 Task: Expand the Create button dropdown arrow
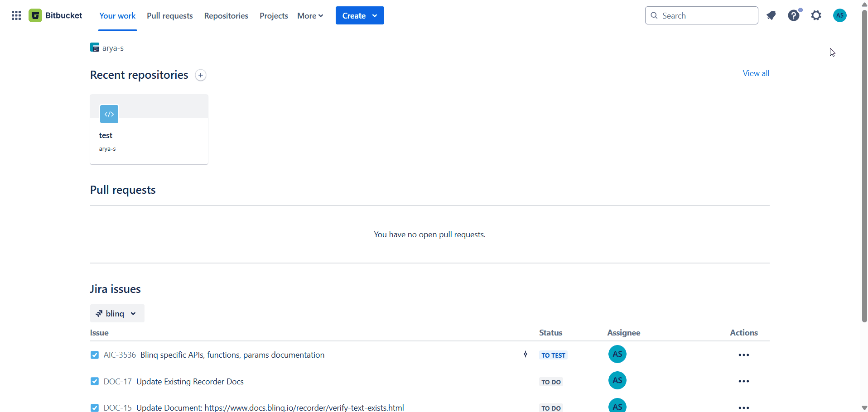click(x=375, y=15)
